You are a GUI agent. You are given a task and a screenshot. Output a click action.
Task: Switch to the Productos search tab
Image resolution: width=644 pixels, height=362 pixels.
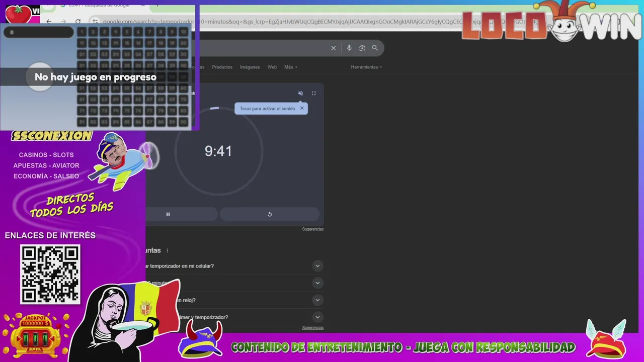pyautogui.click(x=222, y=67)
